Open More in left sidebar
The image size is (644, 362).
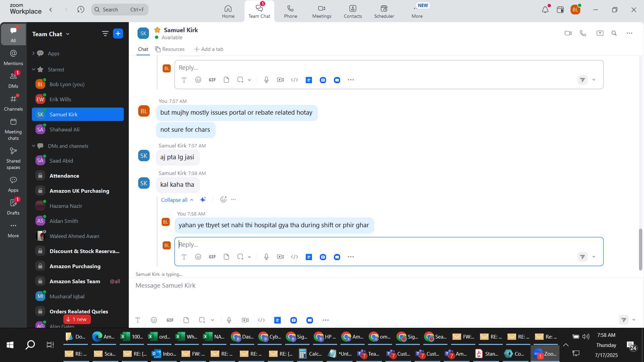tap(13, 230)
